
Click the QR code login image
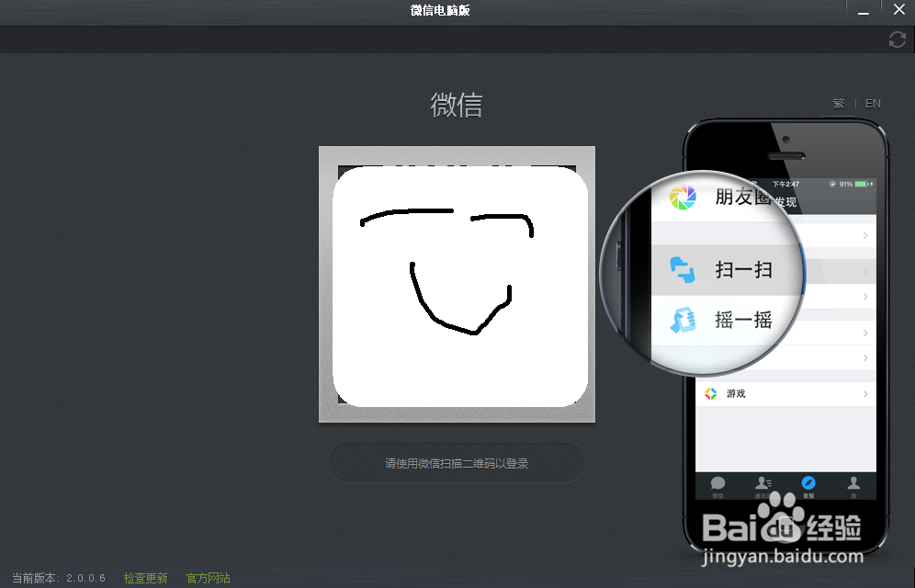(x=457, y=283)
